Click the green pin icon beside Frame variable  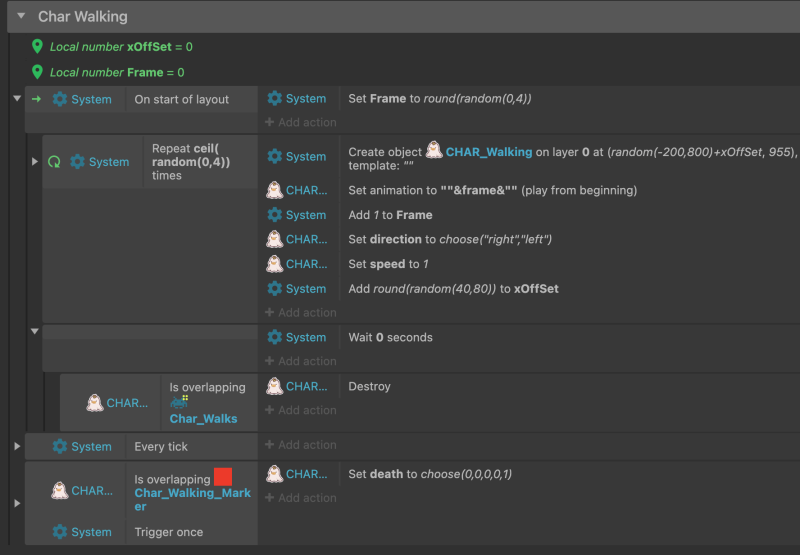click(37, 72)
